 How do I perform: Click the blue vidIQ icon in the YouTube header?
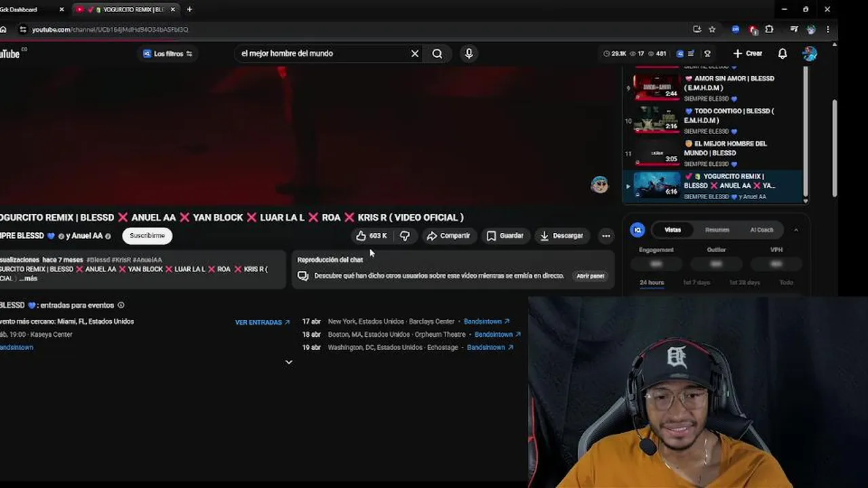[680, 54]
